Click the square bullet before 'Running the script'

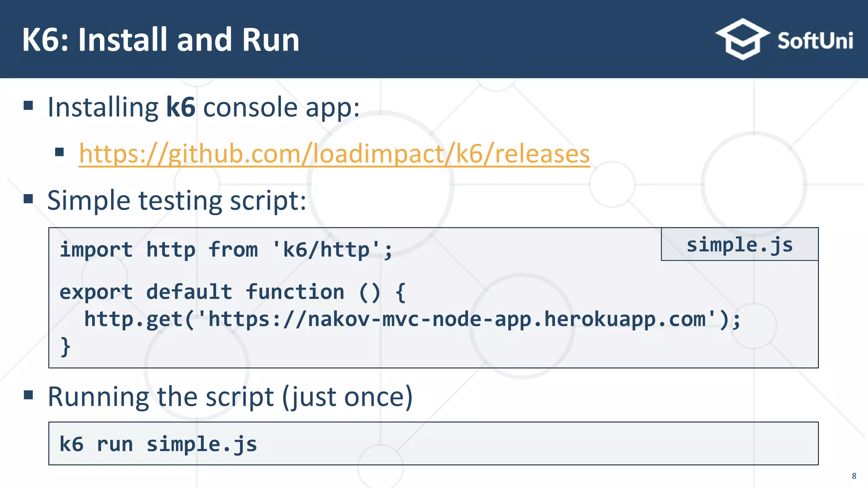point(28,395)
